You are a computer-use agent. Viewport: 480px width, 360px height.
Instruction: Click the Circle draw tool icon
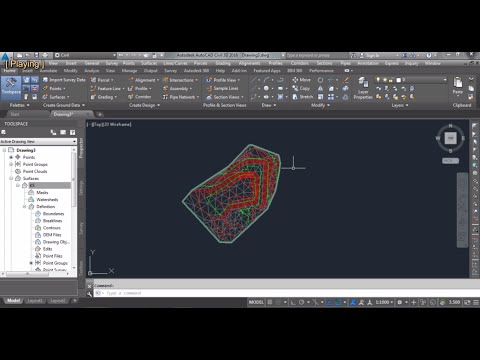[266, 88]
